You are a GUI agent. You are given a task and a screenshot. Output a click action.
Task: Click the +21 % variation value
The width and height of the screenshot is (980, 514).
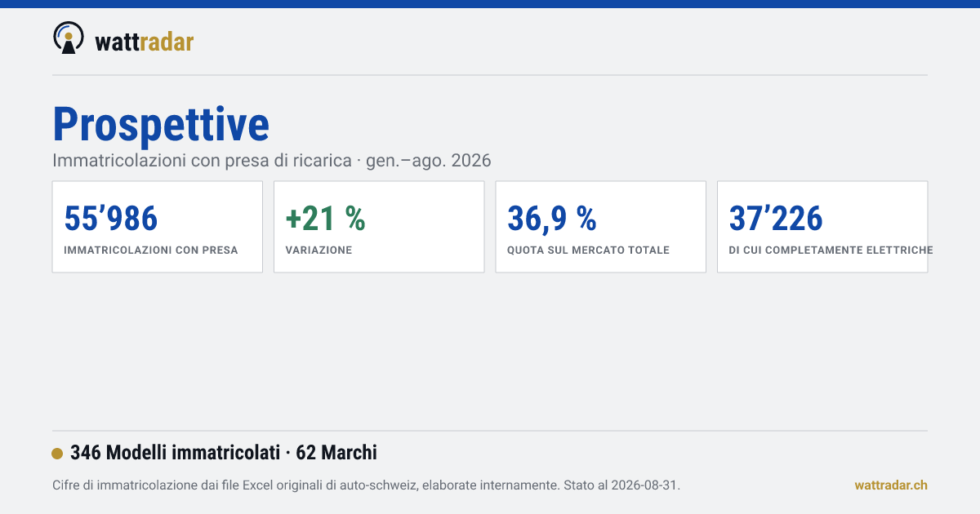tap(325, 218)
